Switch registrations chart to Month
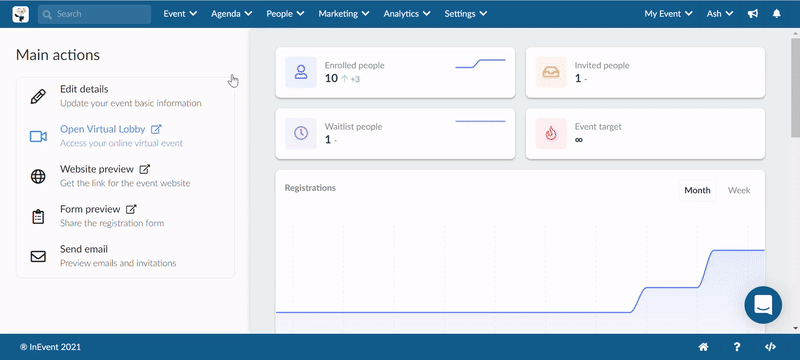Image resolution: width=800 pixels, height=360 pixels. [x=697, y=190]
